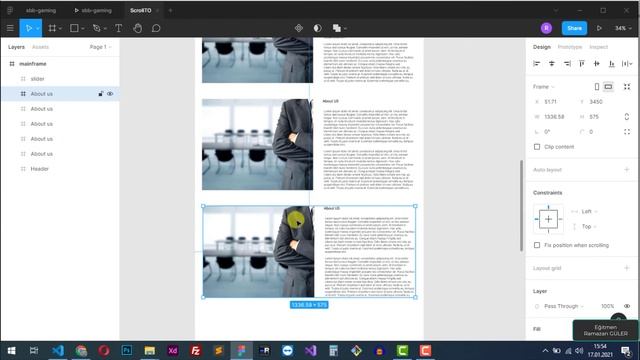Open Windows Start menu
This screenshot has height=360, width=640.
pyautogui.click(x=11, y=351)
